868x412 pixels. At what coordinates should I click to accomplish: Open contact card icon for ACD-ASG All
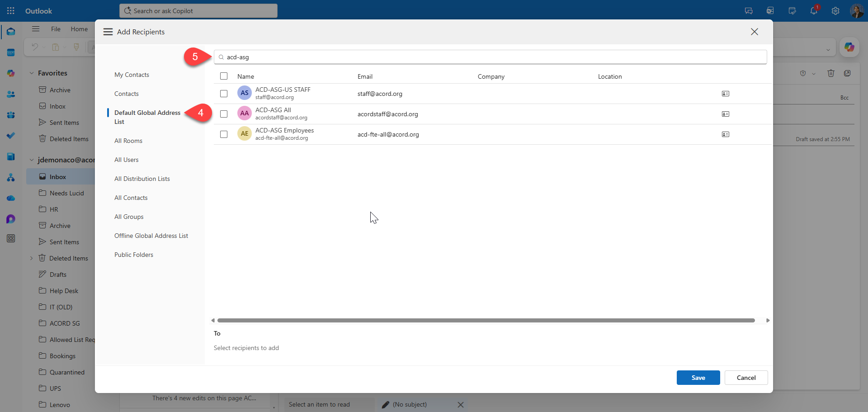pos(725,114)
